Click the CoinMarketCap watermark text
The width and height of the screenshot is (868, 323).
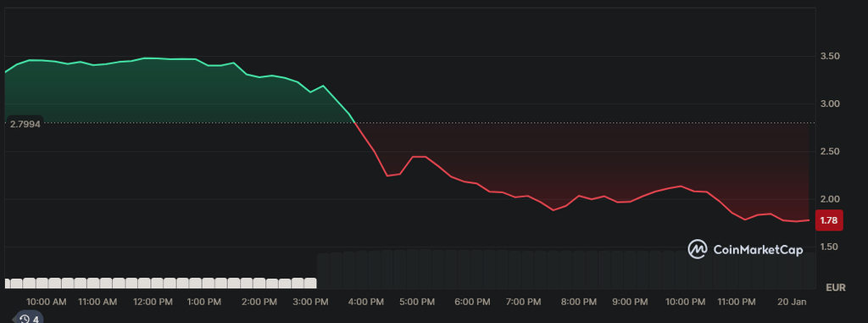click(758, 250)
